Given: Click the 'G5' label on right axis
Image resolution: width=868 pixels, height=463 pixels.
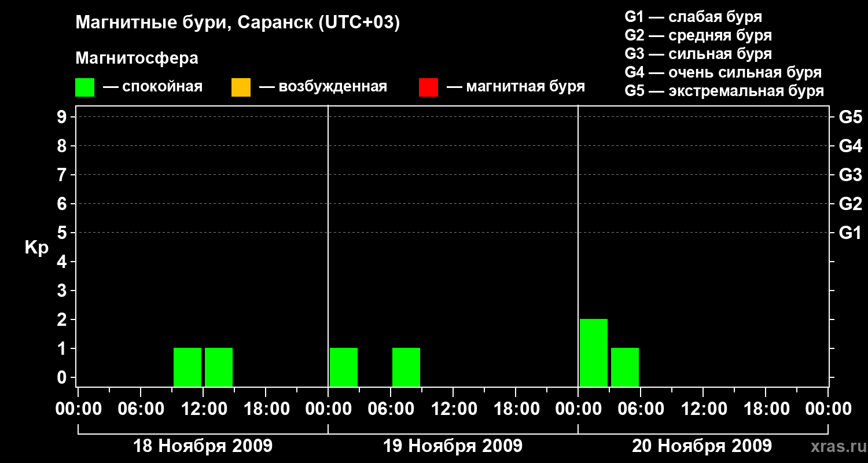Looking at the screenshot, I should point(851,117).
